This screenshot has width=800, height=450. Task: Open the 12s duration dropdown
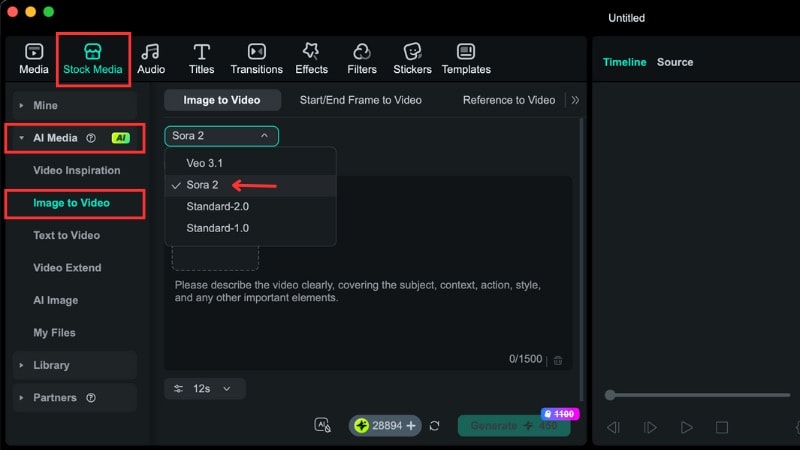coord(205,388)
